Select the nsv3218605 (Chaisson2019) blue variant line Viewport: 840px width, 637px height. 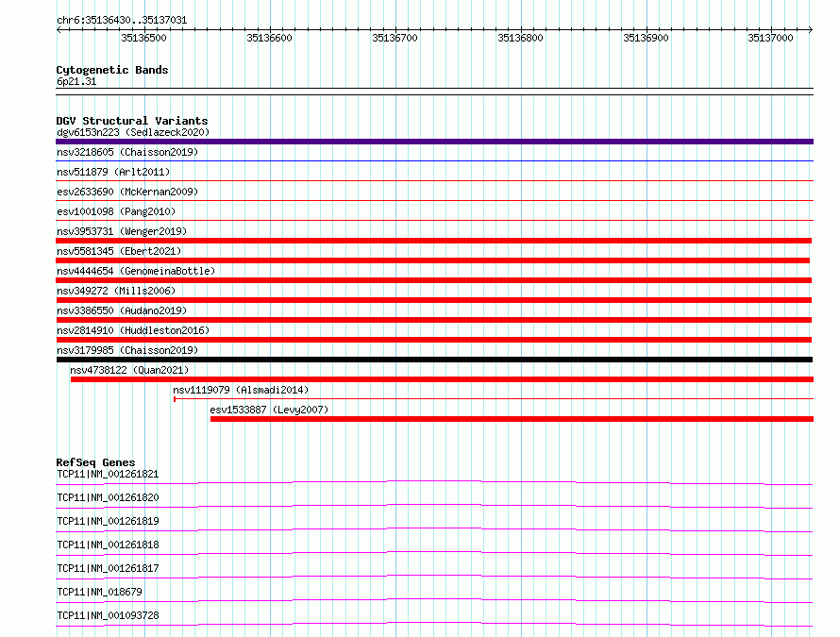434,160
